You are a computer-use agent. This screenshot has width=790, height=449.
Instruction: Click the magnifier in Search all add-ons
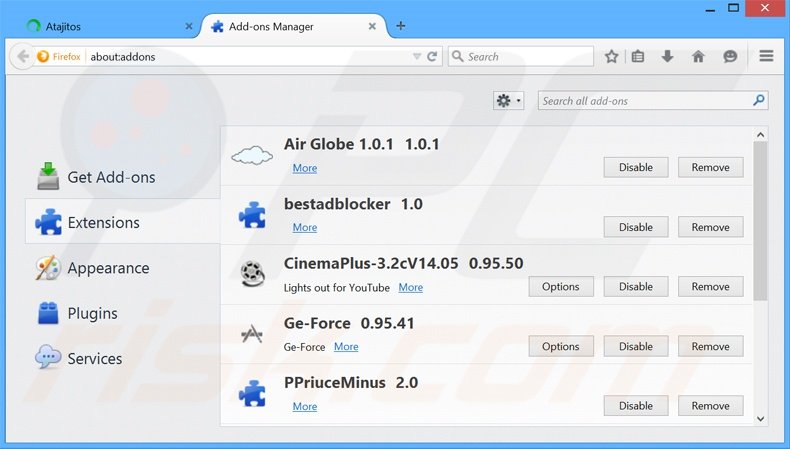pos(759,100)
